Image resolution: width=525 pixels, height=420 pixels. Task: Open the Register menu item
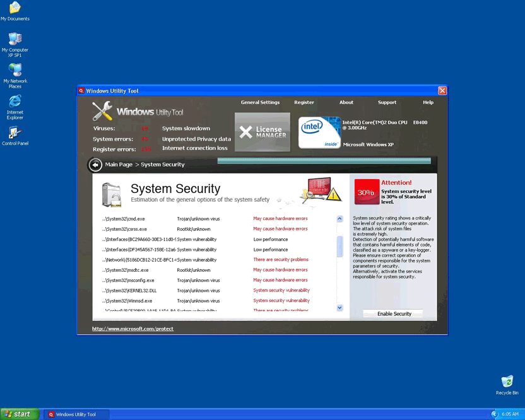(x=304, y=102)
